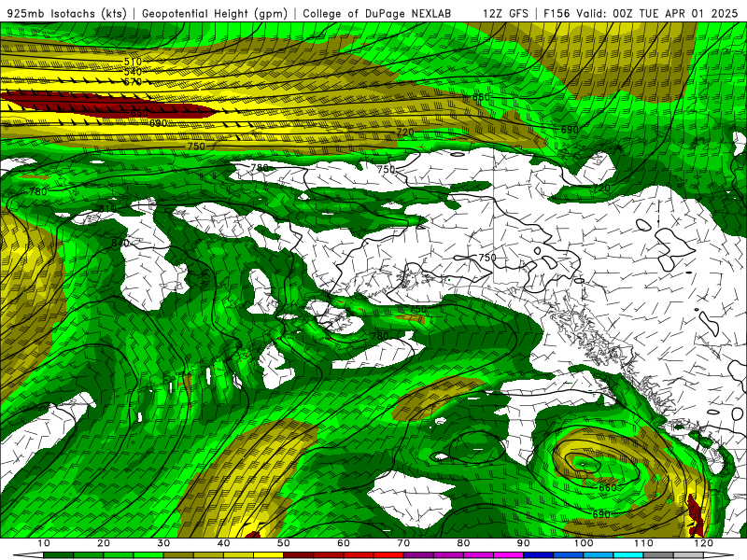Click the '50' value on the color bar
Screen dimensions: 747x560
point(284,543)
